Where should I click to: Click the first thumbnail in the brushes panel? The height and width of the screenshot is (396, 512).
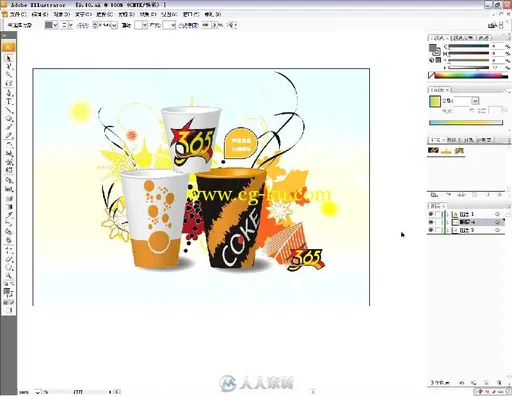(x=433, y=151)
